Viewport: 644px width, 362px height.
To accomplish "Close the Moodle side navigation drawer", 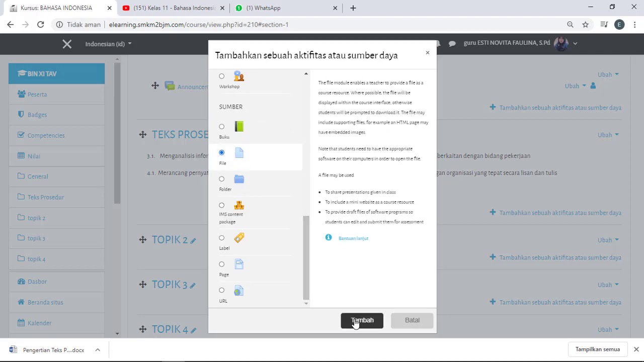I will (67, 44).
